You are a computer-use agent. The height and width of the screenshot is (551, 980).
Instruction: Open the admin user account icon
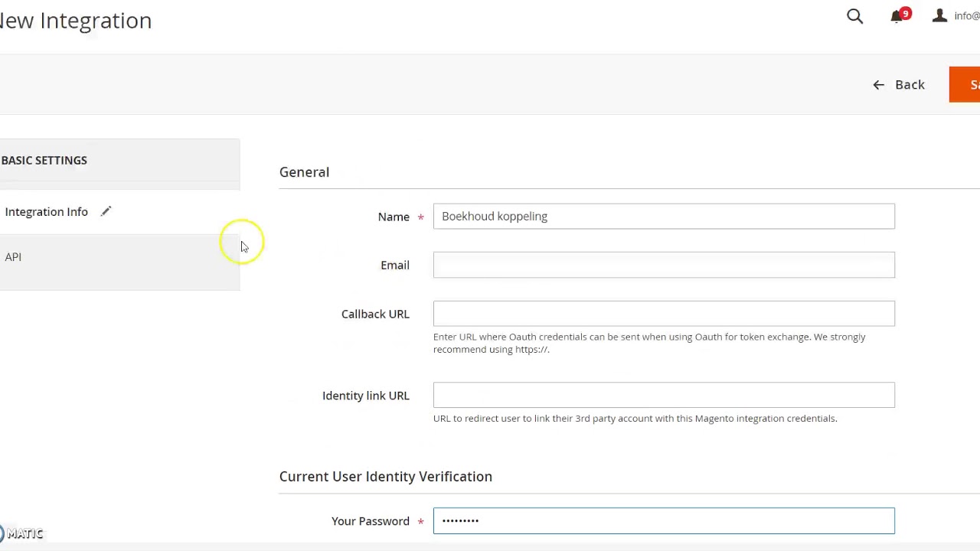939,16
